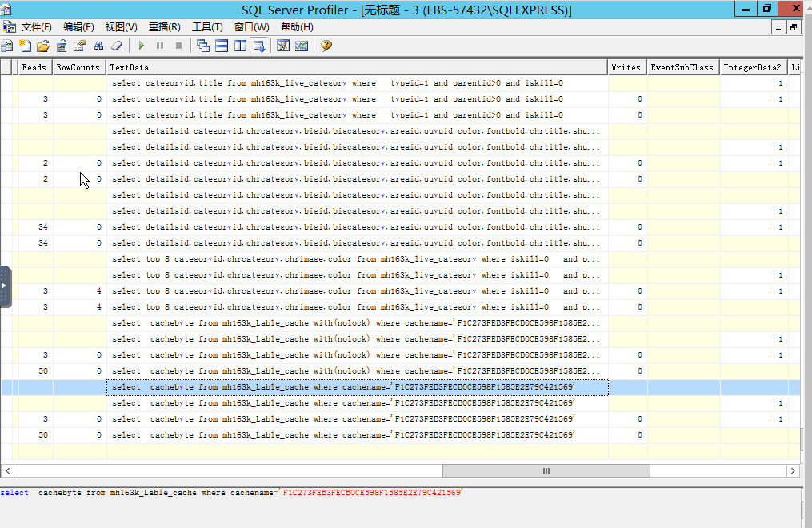Open the trace Properties toolbar icon

tap(80, 46)
